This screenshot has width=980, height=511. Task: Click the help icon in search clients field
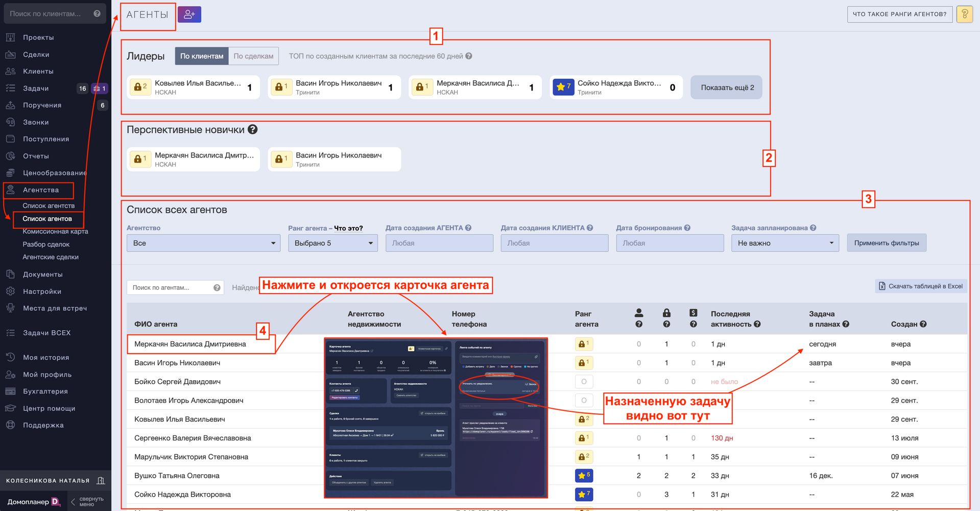tap(97, 14)
